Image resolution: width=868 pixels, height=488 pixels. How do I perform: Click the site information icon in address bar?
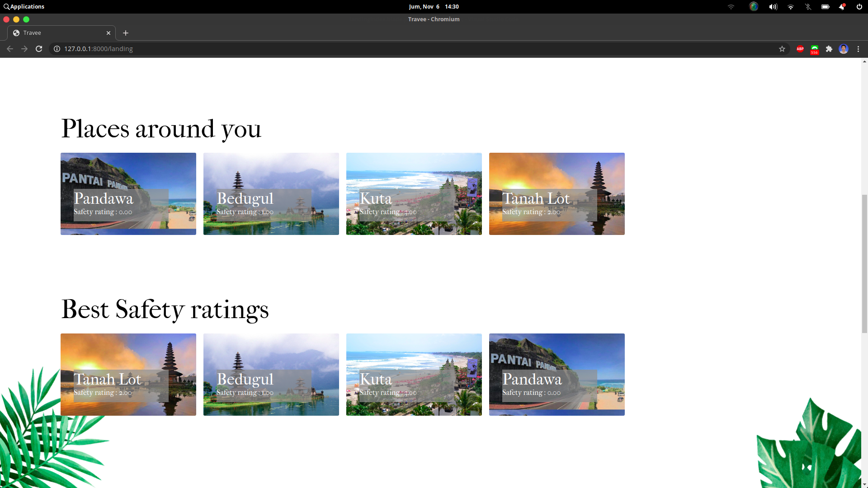tap(57, 49)
